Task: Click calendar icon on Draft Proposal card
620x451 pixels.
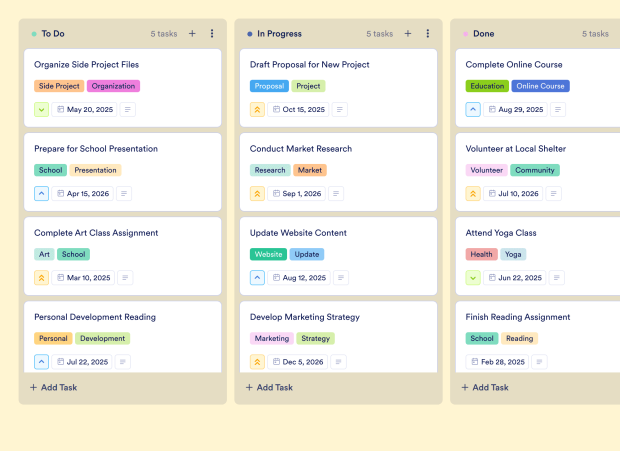Action: (276, 110)
